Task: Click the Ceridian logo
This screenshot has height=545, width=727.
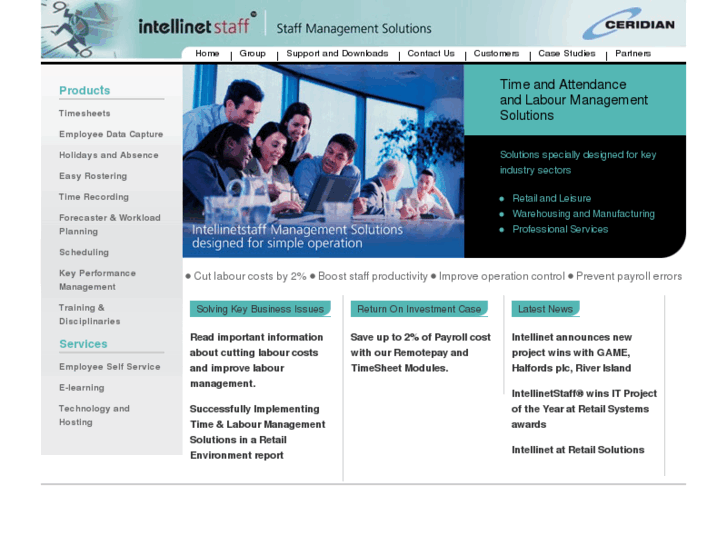Action: coord(628,24)
